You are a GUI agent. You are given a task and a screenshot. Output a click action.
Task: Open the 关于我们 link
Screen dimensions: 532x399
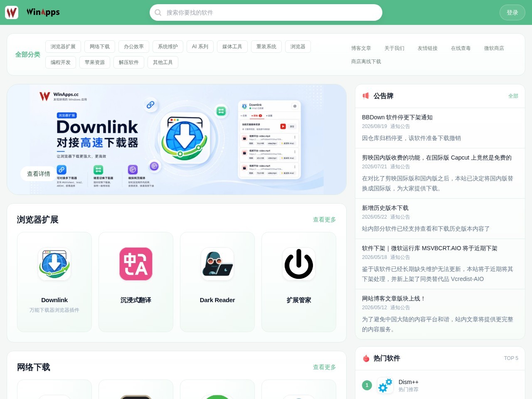(x=394, y=48)
